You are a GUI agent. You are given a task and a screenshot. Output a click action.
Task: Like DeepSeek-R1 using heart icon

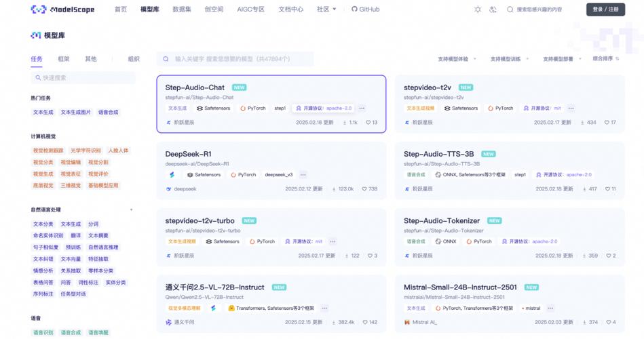(364, 188)
